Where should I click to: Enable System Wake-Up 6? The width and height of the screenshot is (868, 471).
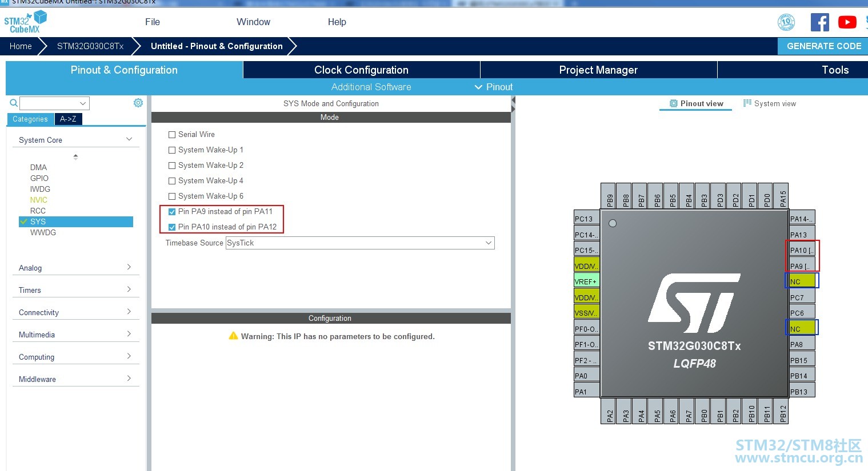172,196
